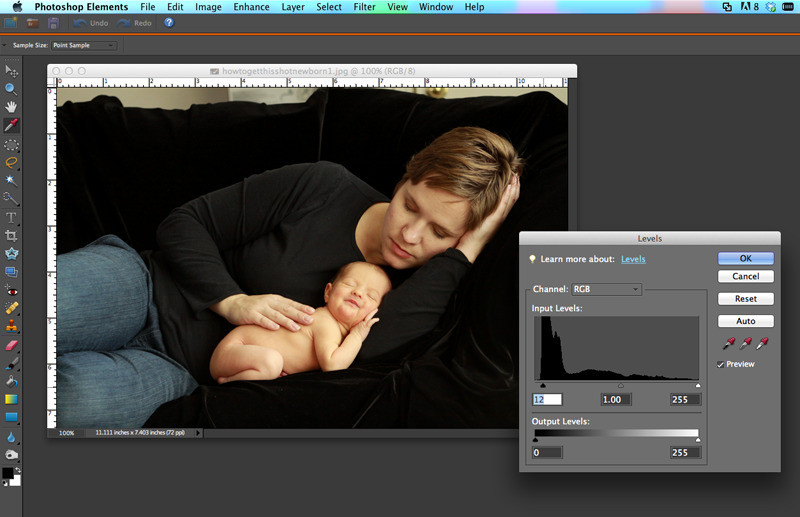
Task: Click the shadow input field showing 12
Action: pos(547,400)
